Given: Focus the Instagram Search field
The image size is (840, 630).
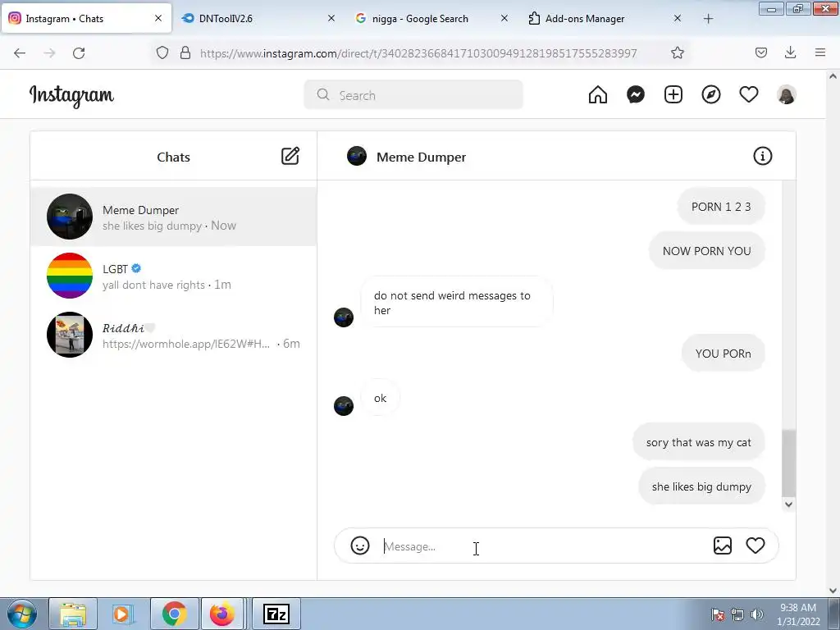Looking at the screenshot, I should click(x=413, y=95).
